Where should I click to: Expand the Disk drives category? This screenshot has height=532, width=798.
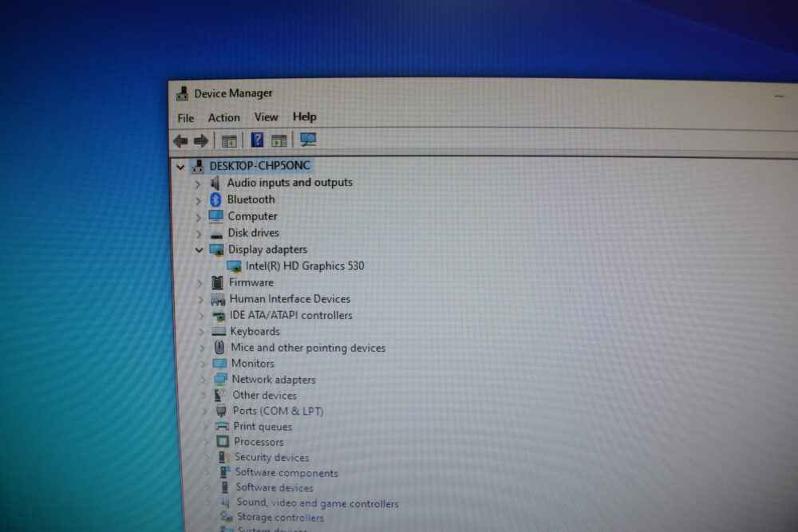point(199,234)
